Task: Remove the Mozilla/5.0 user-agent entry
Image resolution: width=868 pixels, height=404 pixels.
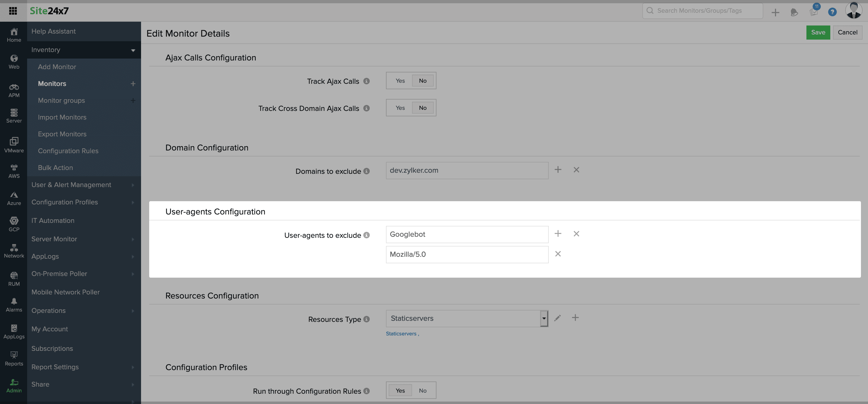Action: [x=558, y=254]
